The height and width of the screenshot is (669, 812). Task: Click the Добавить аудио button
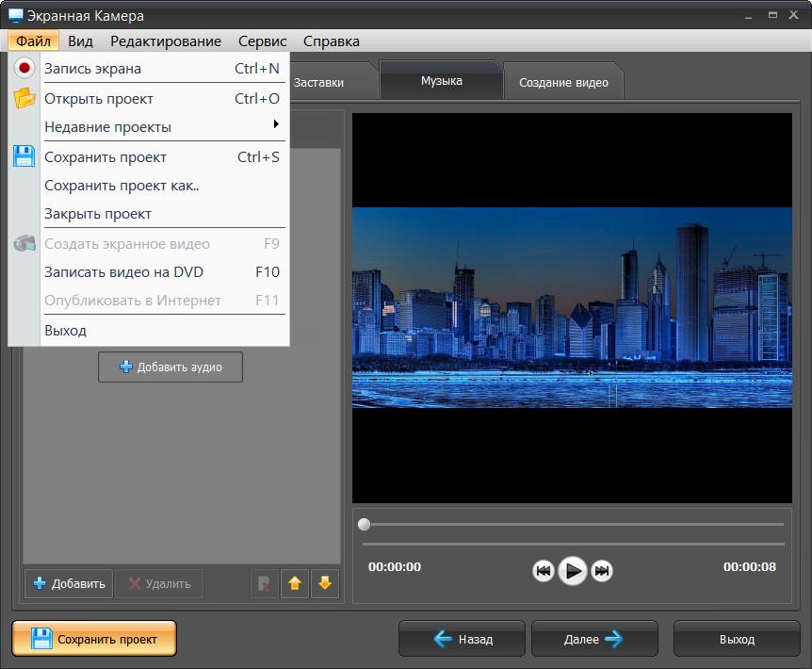pos(171,367)
